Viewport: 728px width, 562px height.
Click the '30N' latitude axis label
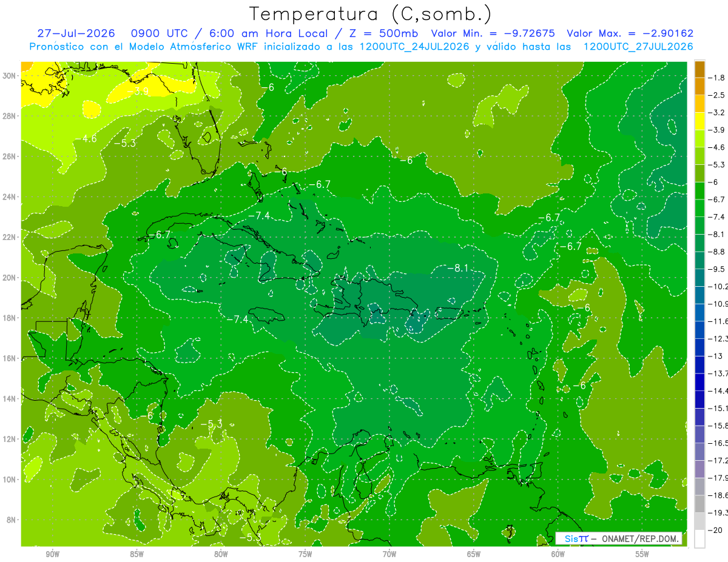click(x=10, y=75)
